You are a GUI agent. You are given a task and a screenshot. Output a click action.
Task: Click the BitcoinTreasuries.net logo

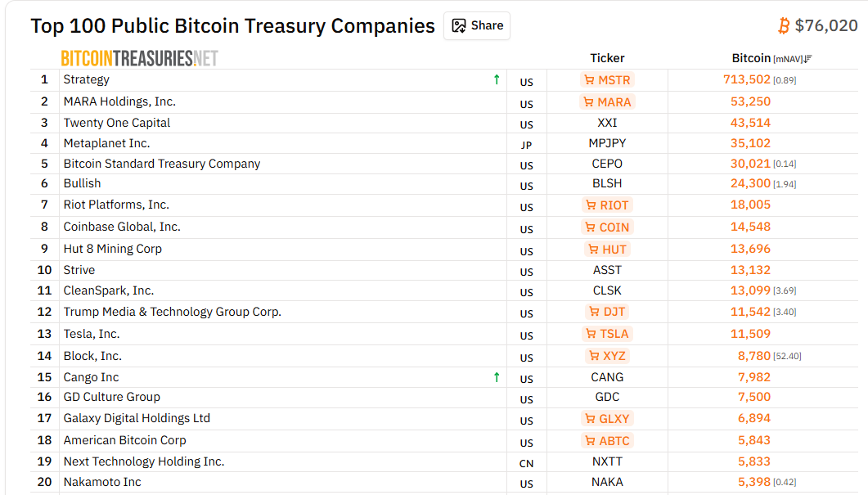coord(140,58)
